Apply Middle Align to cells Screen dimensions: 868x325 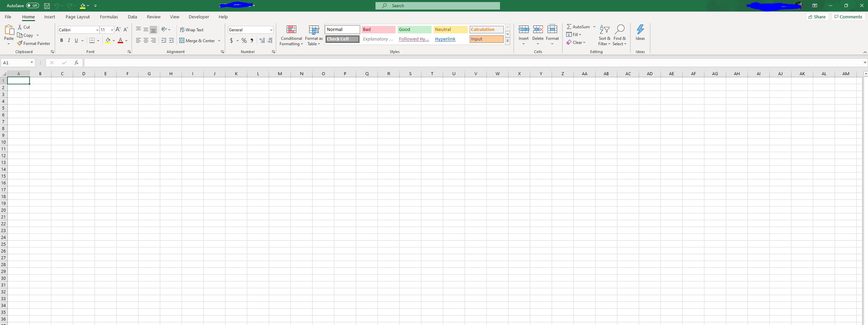[146, 30]
